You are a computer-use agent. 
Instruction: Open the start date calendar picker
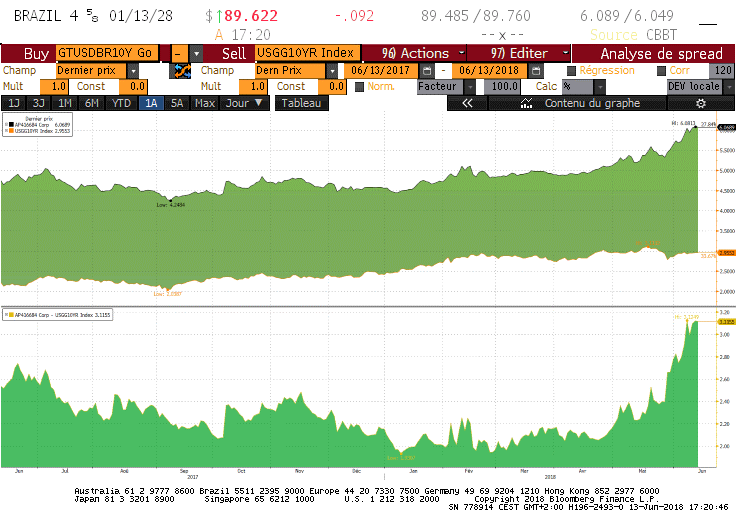coord(427,71)
